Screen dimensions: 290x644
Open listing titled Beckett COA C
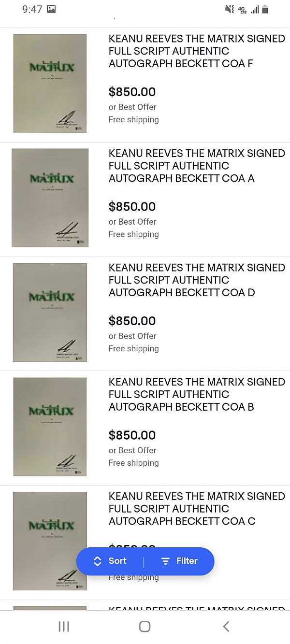pyautogui.click(x=196, y=509)
